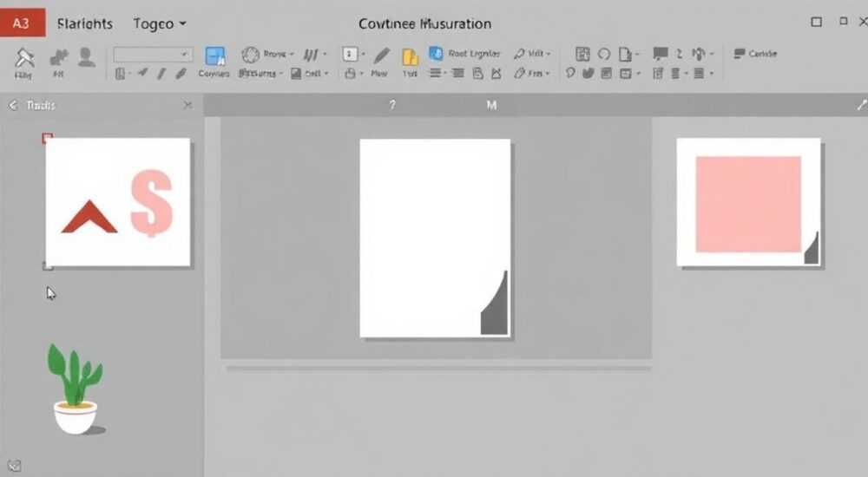This screenshot has height=477, width=868.
Task: Close the Tracks side panel
Action: click(187, 105)
